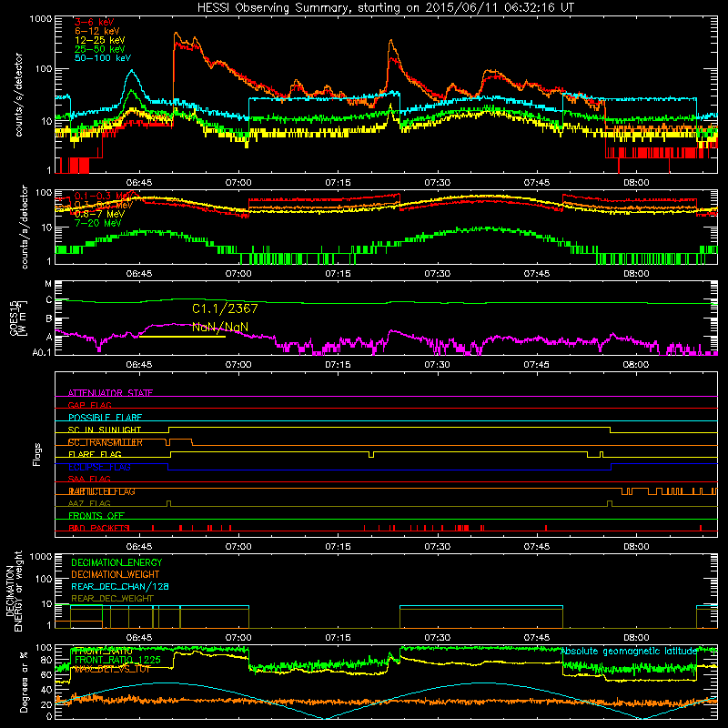
Task: Select the PARTICLE_FLAG label
Action: [x=102, y=491]
